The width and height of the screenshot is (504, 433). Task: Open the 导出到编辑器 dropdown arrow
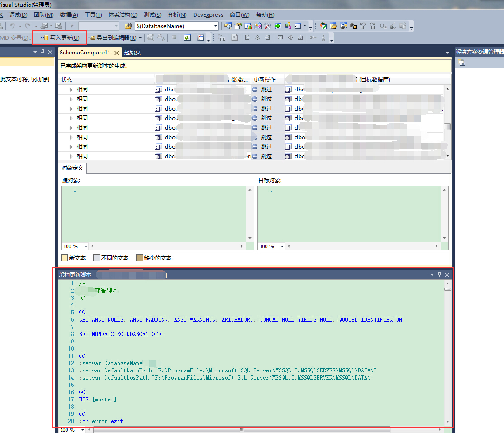tap(141, 38)
